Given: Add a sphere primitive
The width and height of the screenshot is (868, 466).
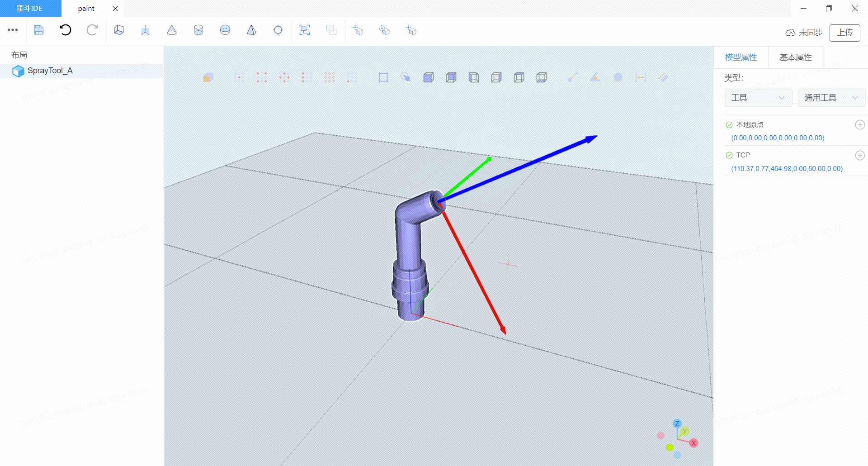Looking at the screenshot, I should [x=225, y=30].
